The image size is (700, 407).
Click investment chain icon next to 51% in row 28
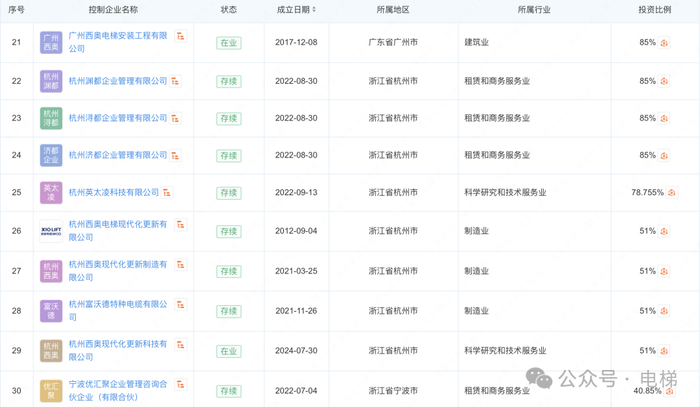tap(664, 311)
